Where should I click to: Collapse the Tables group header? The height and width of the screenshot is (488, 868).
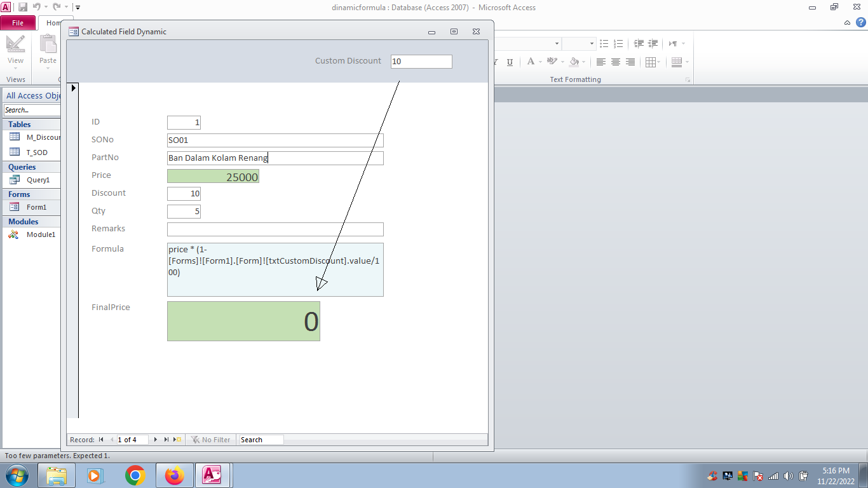(32, 125)
